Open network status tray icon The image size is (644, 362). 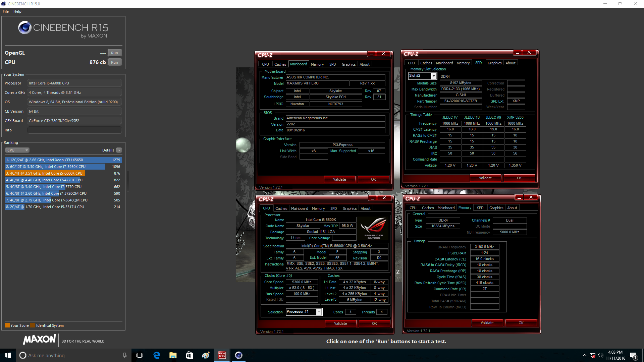(593, 355)
